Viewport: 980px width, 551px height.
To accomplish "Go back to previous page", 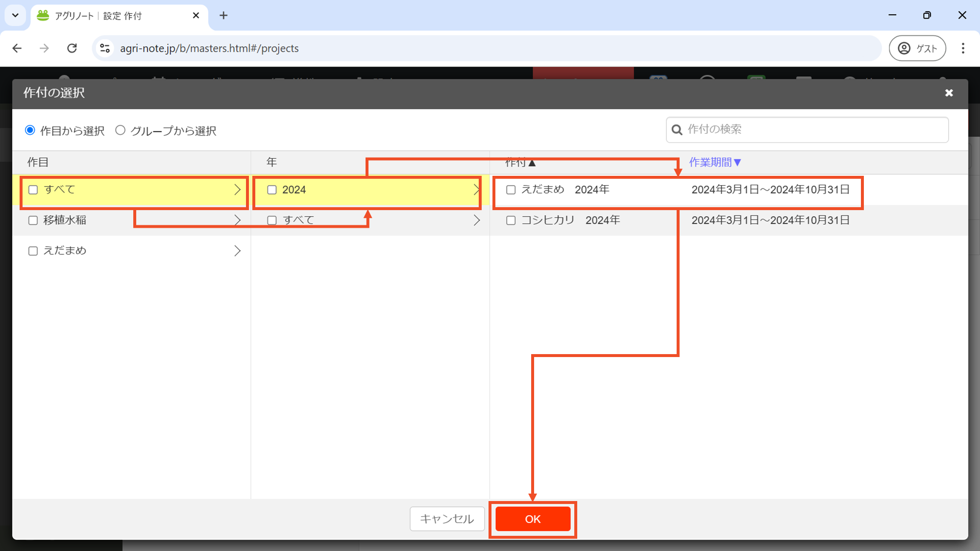I will [17, 48].
